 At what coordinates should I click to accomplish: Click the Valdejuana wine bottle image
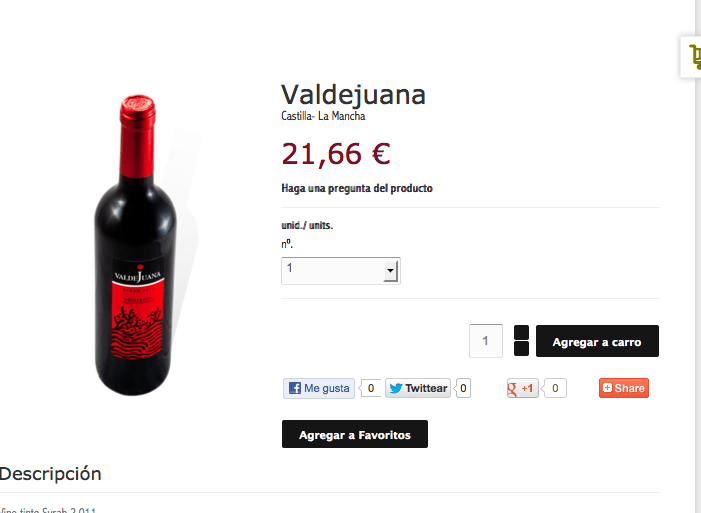point(135,245)
